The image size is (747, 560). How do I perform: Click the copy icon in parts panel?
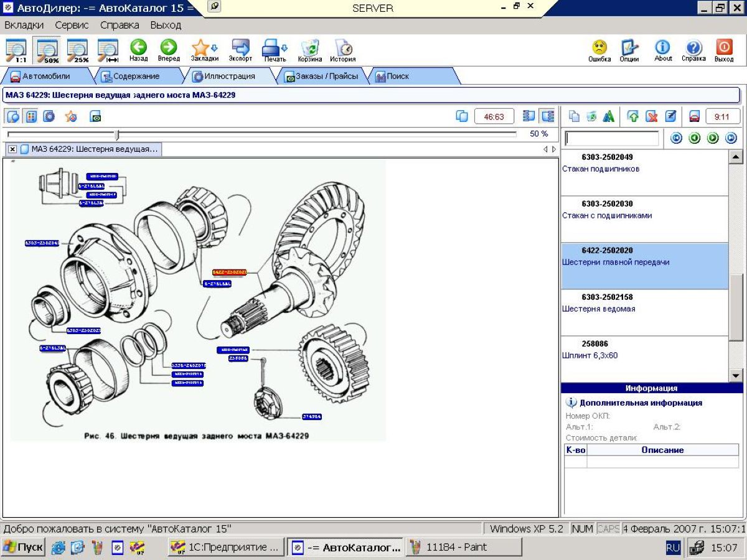point(575,116)
